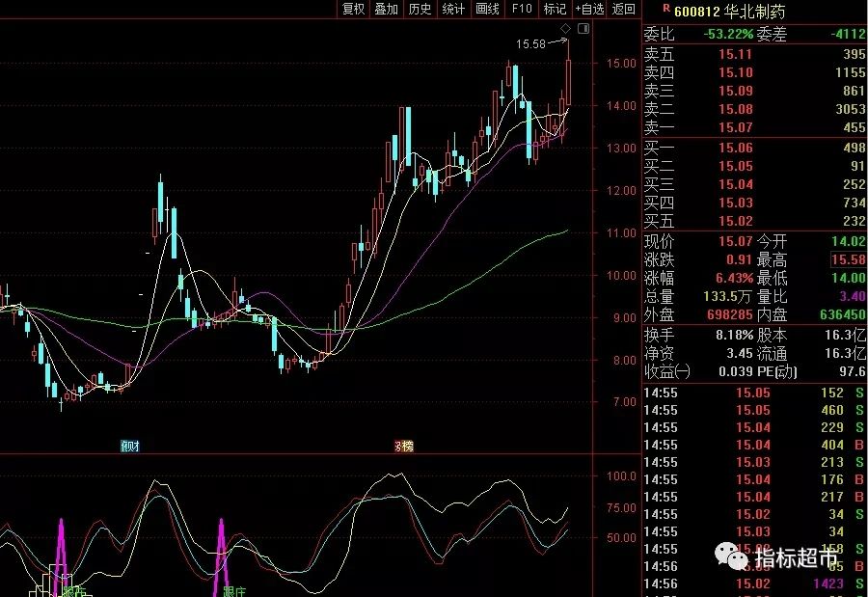Viewport: 868px width, 597px height.
Task: Open the orange event marker below the candlesticks
Action: point(404,446)
